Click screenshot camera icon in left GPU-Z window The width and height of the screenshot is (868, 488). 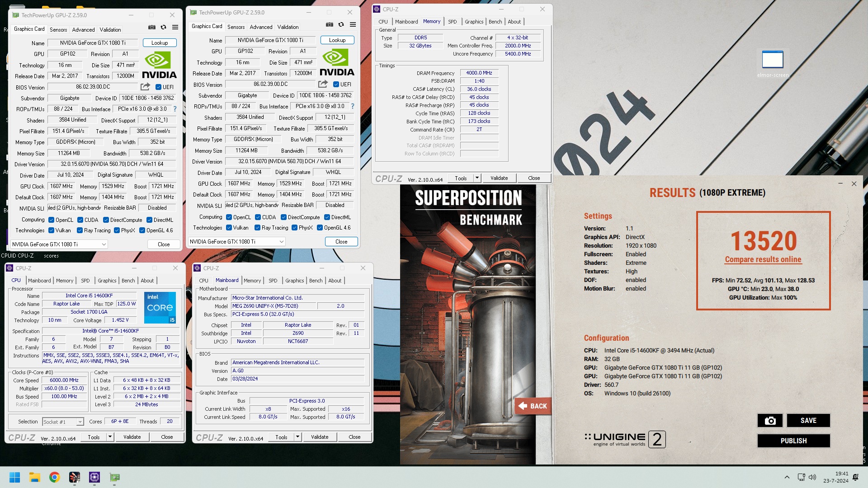(152, 27)
